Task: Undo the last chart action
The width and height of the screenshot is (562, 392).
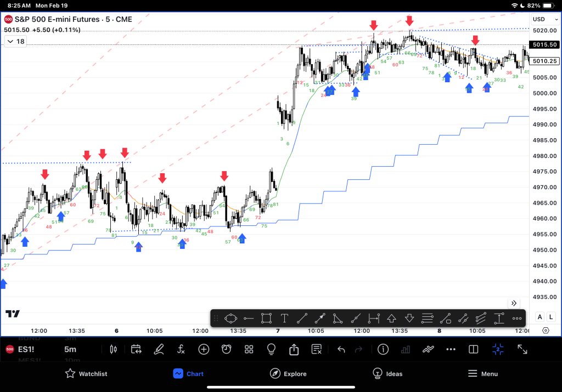Action: pos(341,349)
